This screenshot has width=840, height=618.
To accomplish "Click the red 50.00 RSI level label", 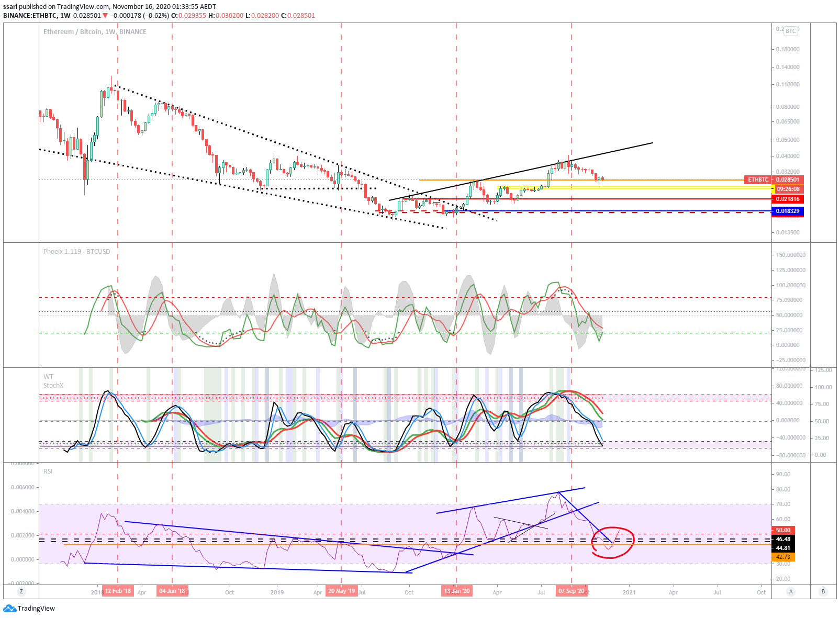I will click(x=783, y=530).
